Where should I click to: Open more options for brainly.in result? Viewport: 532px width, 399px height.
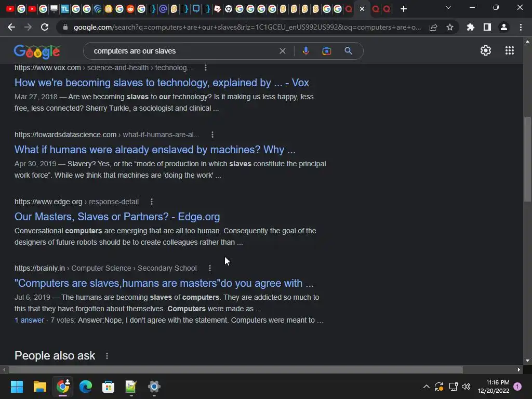[210, 268]
